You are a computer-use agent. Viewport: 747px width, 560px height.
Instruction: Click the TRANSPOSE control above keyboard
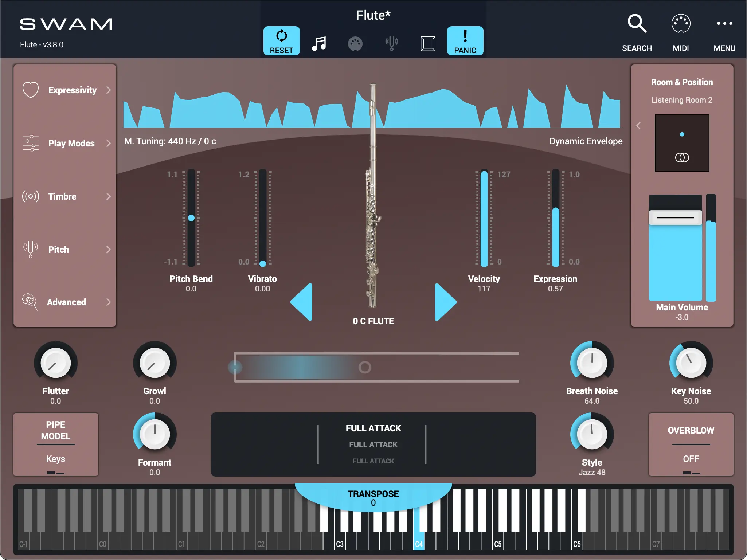[x=373, y=498]
